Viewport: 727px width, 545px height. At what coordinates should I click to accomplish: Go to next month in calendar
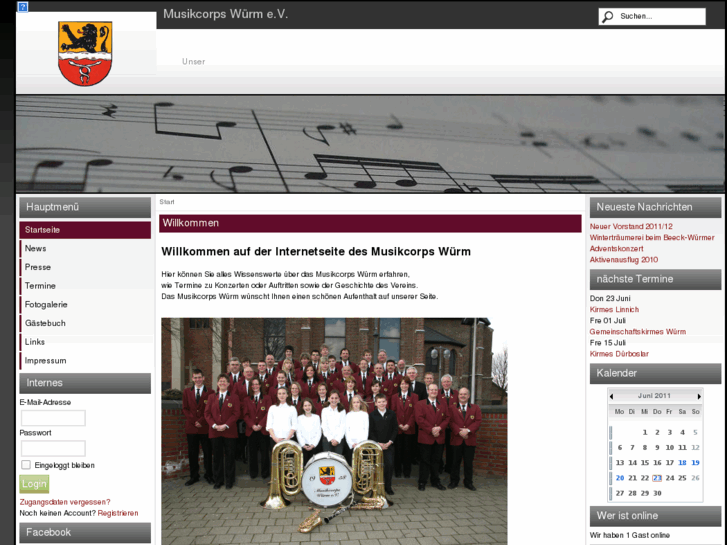click(699, 396)
